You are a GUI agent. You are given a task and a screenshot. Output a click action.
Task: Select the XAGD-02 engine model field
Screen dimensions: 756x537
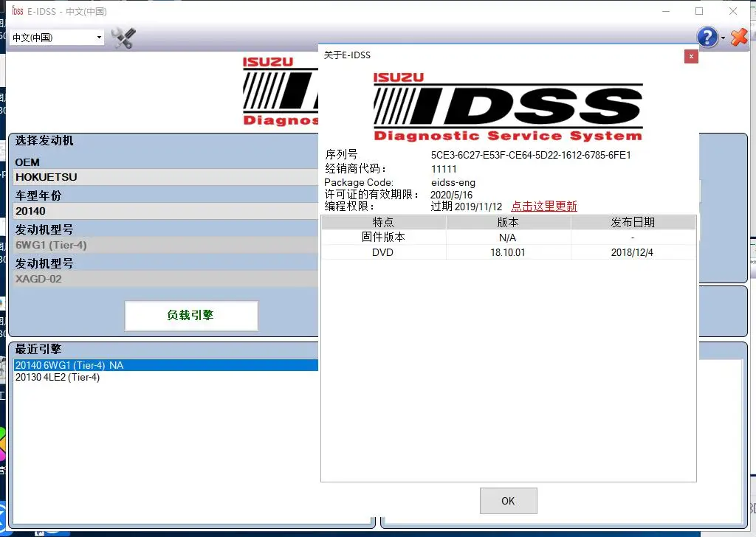coord(165,279)
